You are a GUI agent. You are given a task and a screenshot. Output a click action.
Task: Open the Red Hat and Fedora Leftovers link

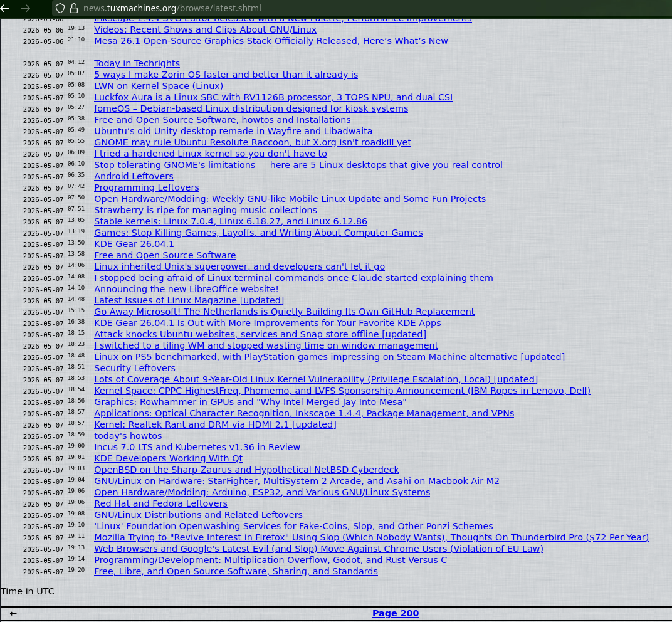160,503
